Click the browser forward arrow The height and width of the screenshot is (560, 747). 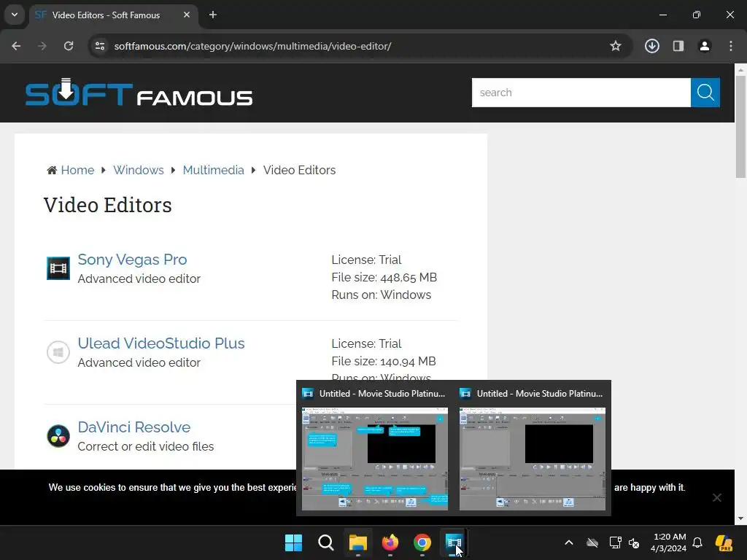[42, 46]
